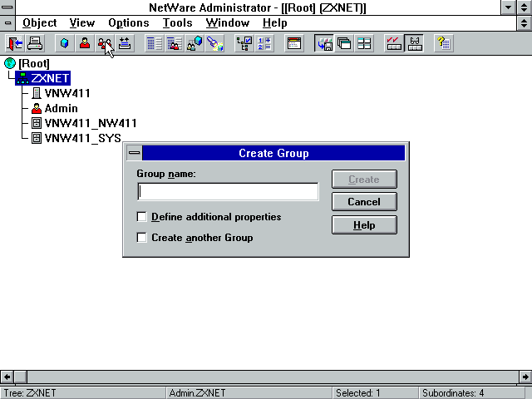Click the flashlight search toolbar icon

click(214, 43)
